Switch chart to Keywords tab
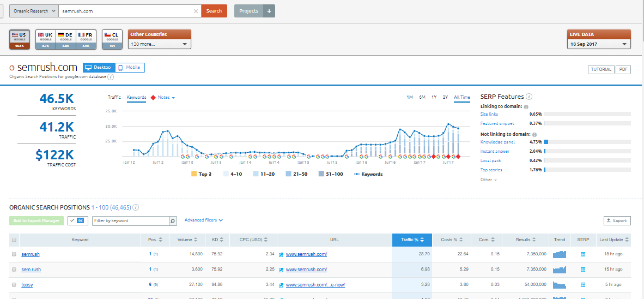 pyautogui.click(x=136, y=98)
